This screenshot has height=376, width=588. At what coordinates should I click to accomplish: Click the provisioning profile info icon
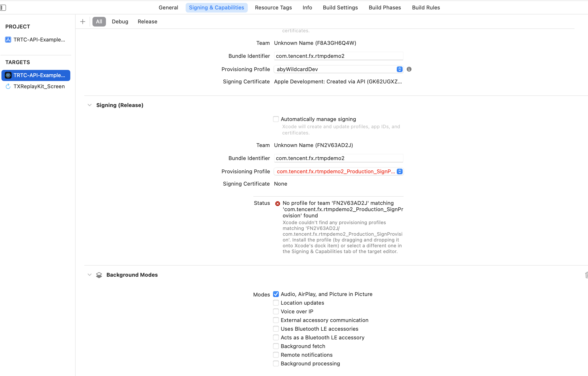[x=409, y=69]
